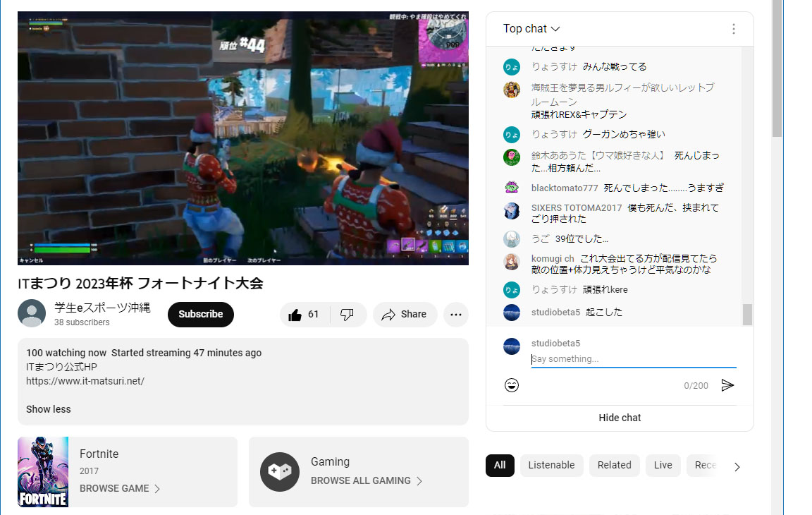Open avatar of 鈴木ああうた chat user

pos(512,157)
